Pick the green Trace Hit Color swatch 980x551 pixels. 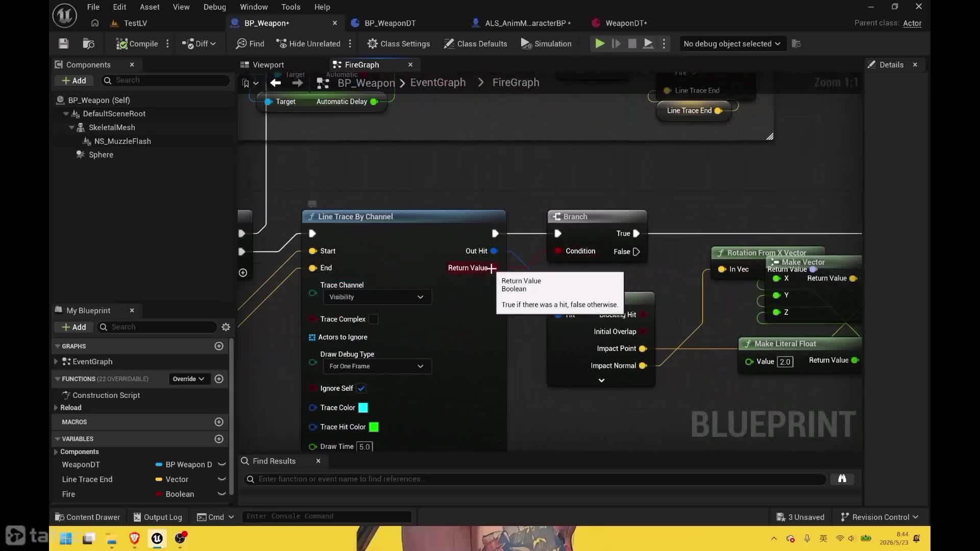(374, 428)
